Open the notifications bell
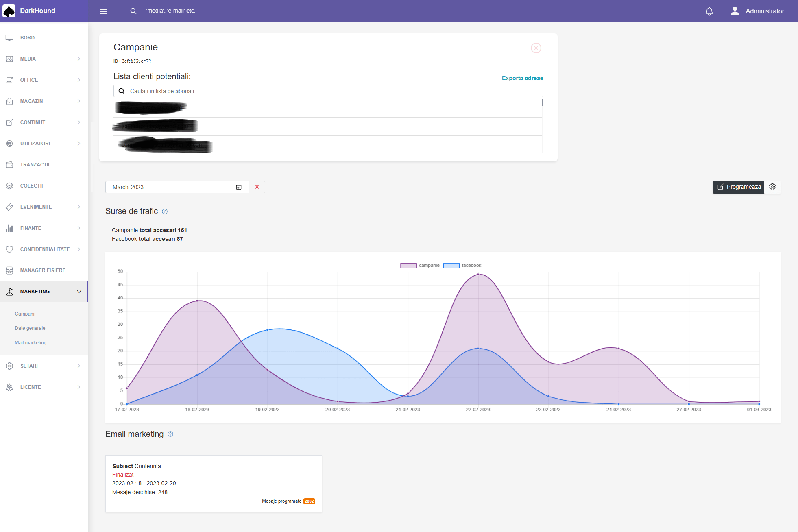This screenshot has height=532, width=798. coord(709,11)
